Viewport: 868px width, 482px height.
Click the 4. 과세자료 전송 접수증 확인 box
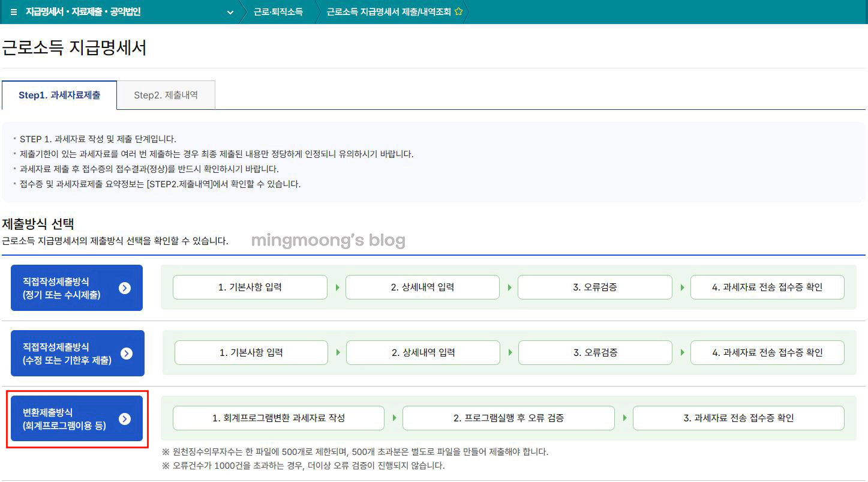click(767, 287)
